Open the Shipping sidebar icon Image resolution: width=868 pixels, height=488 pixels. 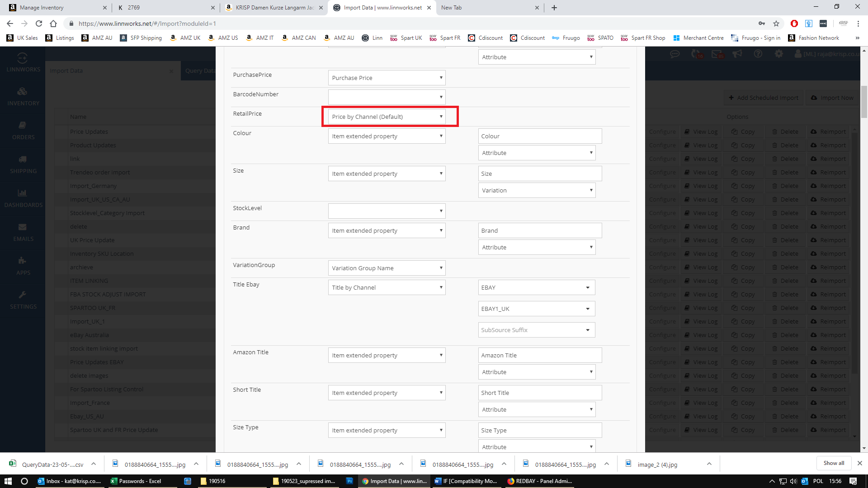pos(23,160)
